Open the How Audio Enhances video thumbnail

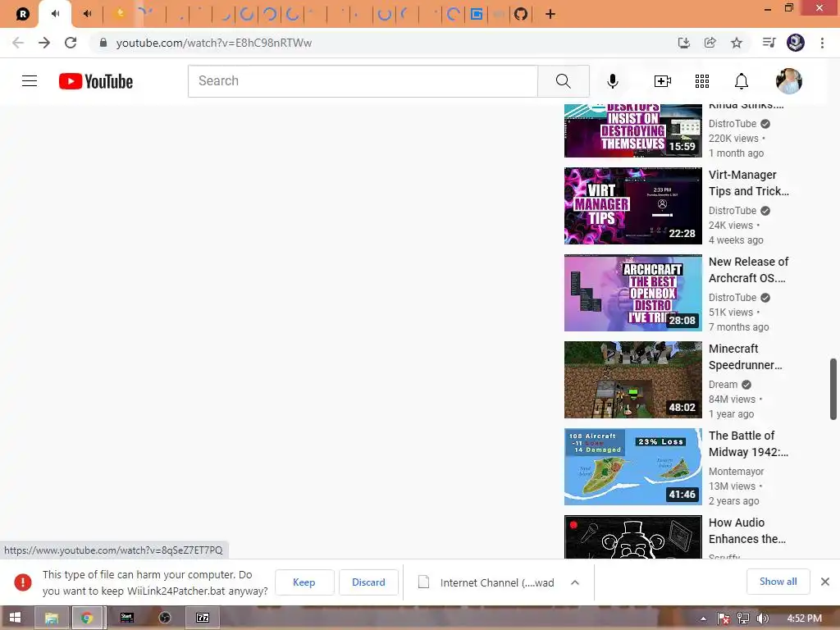632,536
